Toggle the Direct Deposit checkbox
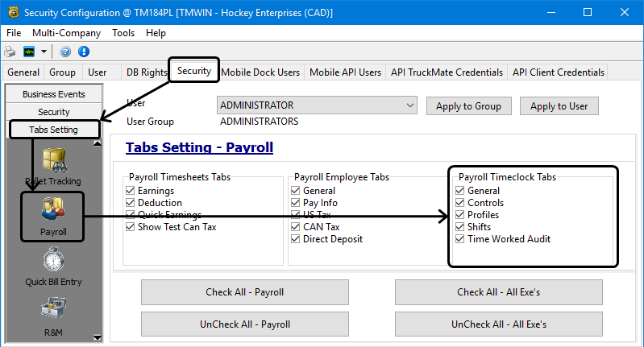644x347 pixels. [296, 239]
